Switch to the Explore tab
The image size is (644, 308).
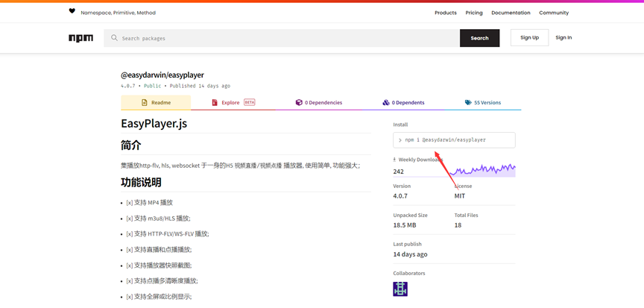coord(233,103)
